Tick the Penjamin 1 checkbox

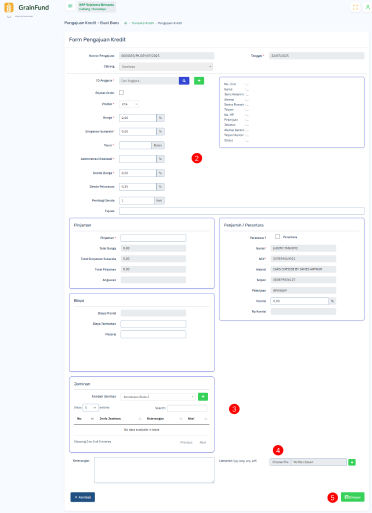pos(277,236)
